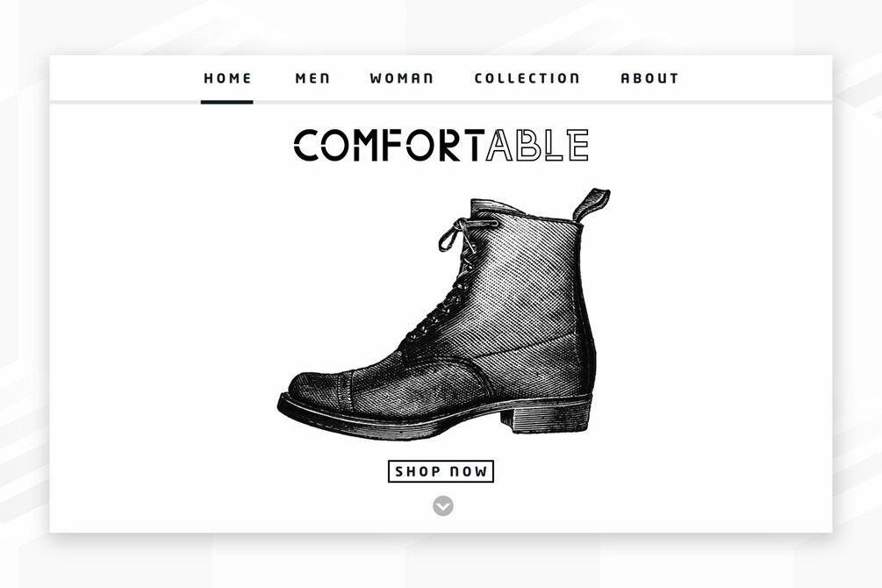Screen dimensions: 882x588
Task: Click the outlined ABLE letters in headline
Action: click(537, 145)
